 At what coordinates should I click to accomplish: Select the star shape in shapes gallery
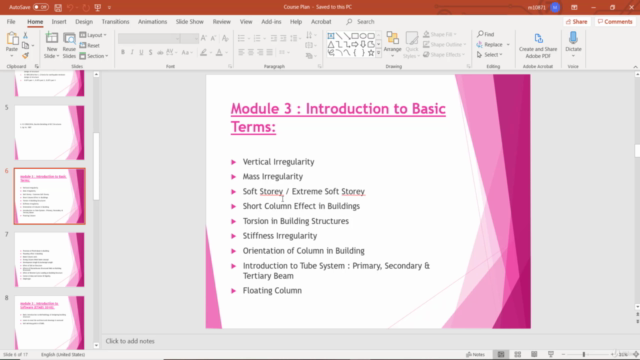coord(371,53)
